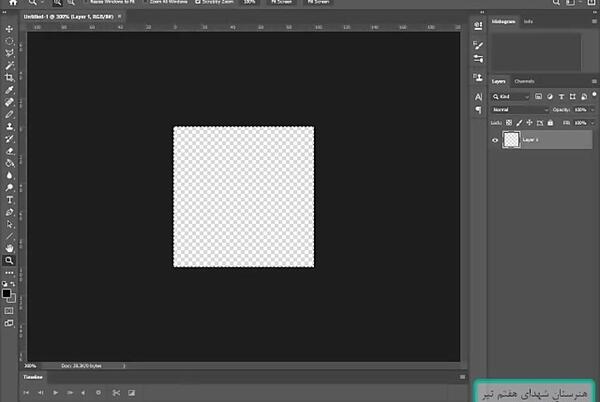The image size is (600, 402).
Task: Open the Clone Source collapsed panel
Action: coord(478,78)
